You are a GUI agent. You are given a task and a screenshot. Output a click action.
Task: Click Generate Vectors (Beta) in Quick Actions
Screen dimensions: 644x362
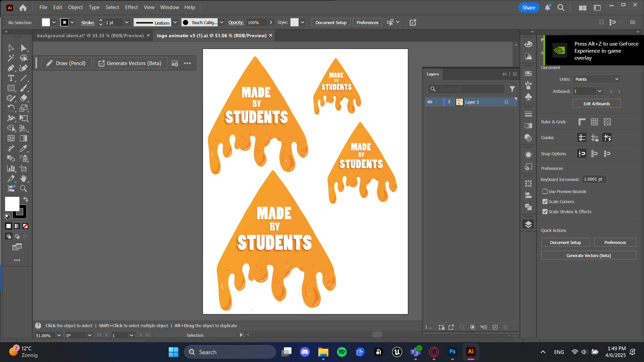pyautogui.click(x=588, y=255)
